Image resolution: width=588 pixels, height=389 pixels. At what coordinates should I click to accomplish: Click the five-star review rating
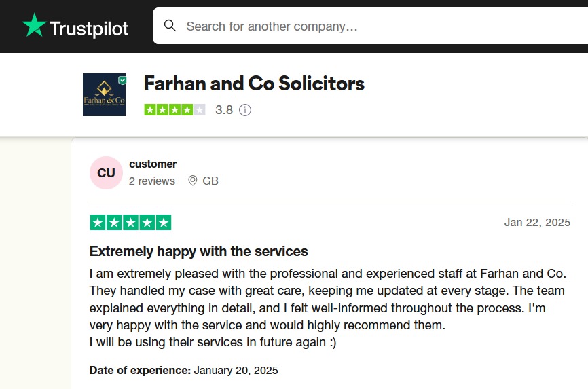[x=130, y=222]
